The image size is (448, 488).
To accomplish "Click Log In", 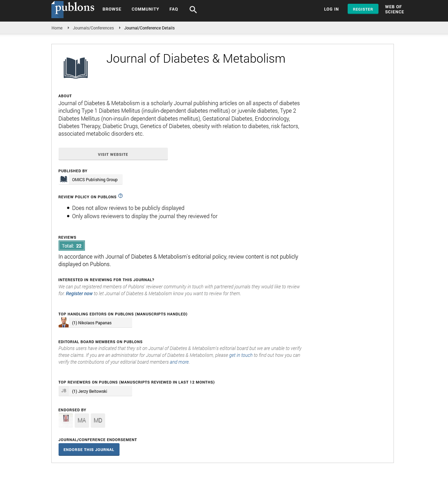I will 331,9.
